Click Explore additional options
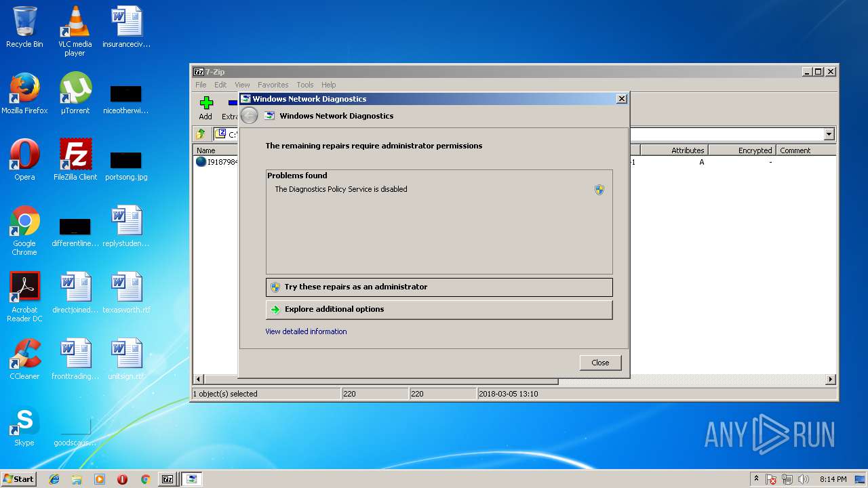This screenshot has width=868, height=488. tap(439, 309)
